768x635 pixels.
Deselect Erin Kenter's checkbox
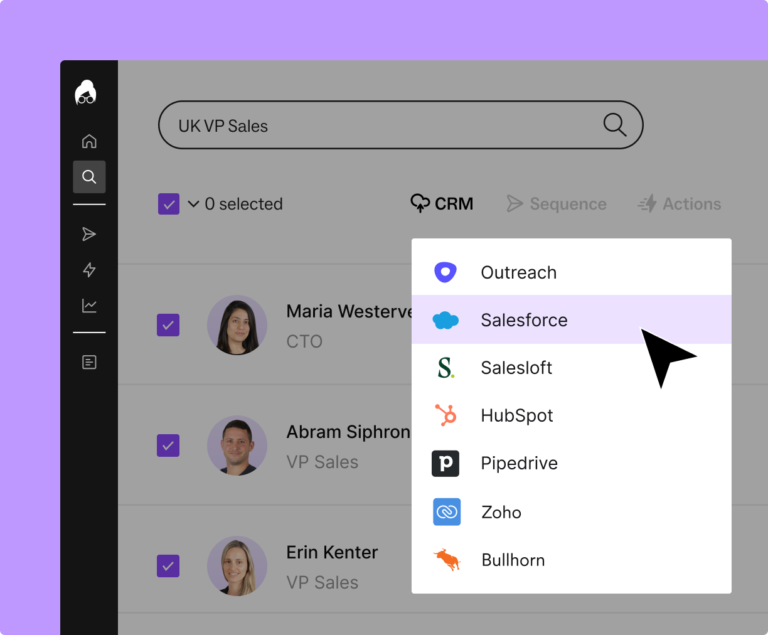coord(168,566)
